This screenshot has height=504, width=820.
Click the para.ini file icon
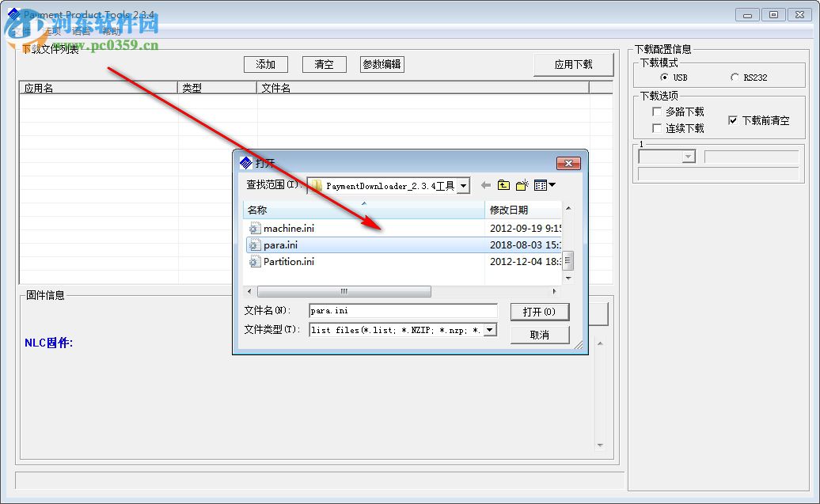255,244
